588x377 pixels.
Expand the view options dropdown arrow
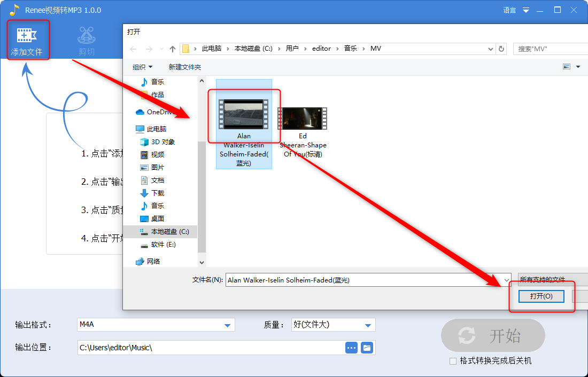point(578,67)
